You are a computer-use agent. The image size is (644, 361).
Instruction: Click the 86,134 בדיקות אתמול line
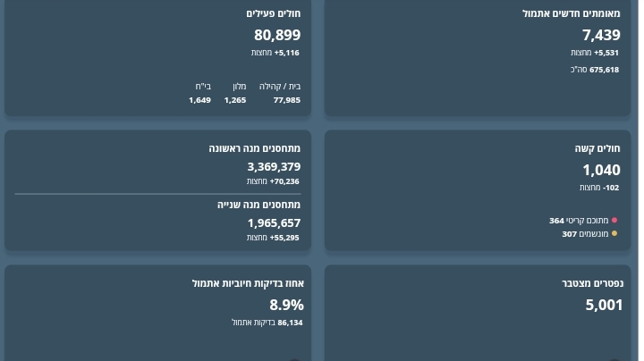pyautogui.click(x=267, y=323)
